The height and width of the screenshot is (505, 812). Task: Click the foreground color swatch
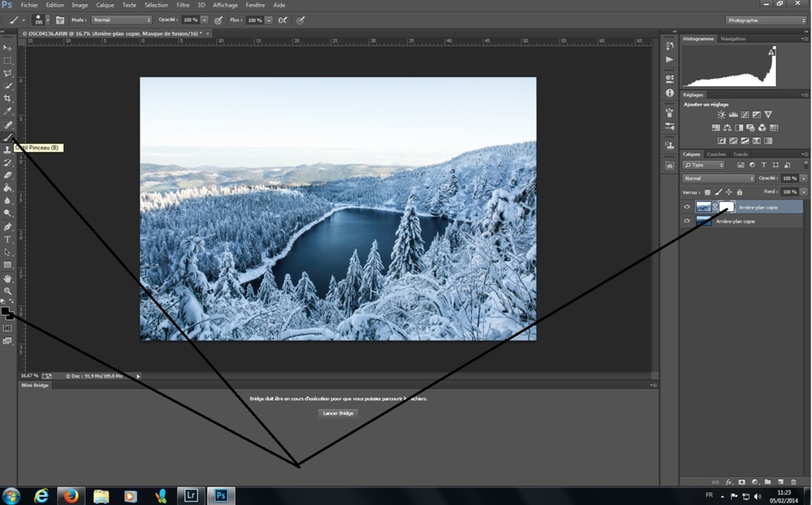(5, 310)
